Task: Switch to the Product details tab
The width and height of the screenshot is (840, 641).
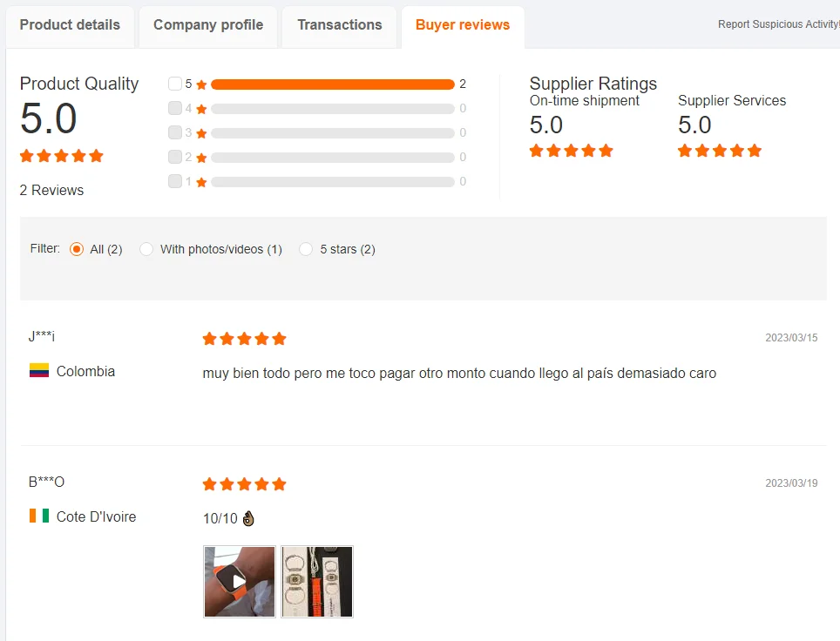Action: click(x=70, y=25)
